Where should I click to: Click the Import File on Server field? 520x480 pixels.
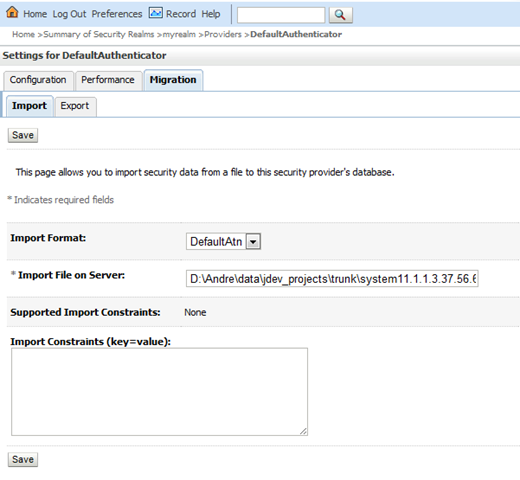coord(332,279)
